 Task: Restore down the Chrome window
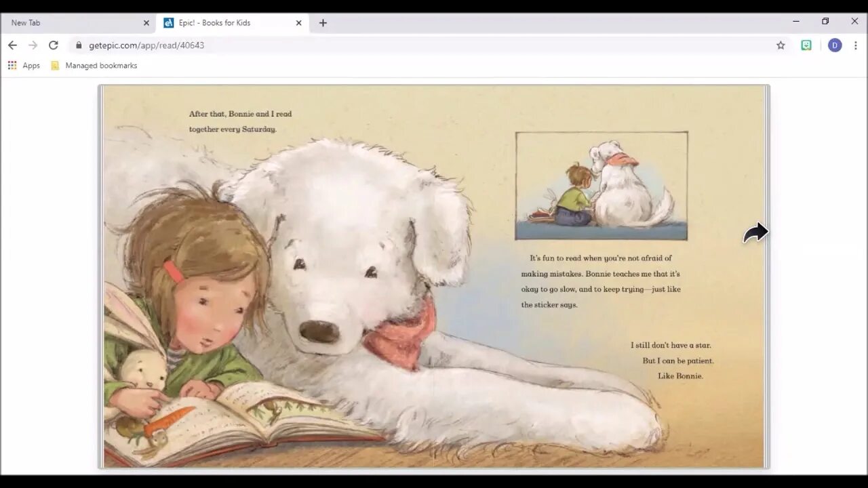(825, 22)
